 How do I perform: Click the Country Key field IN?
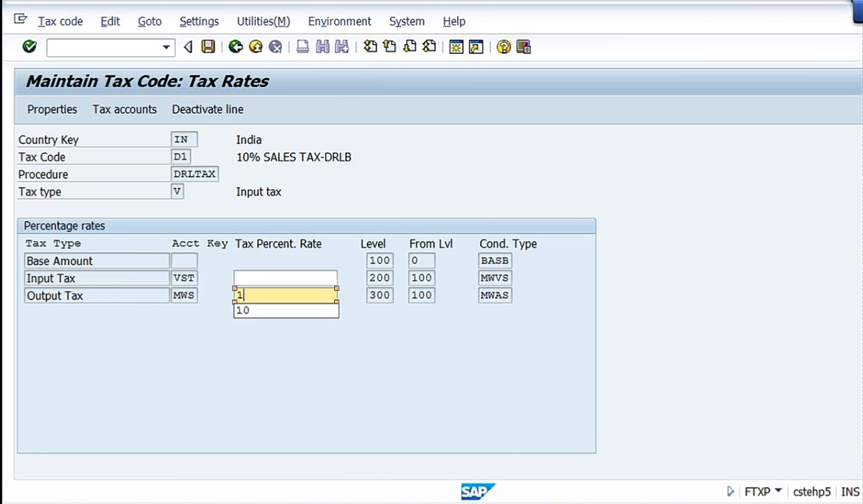(x=184, y=139)
